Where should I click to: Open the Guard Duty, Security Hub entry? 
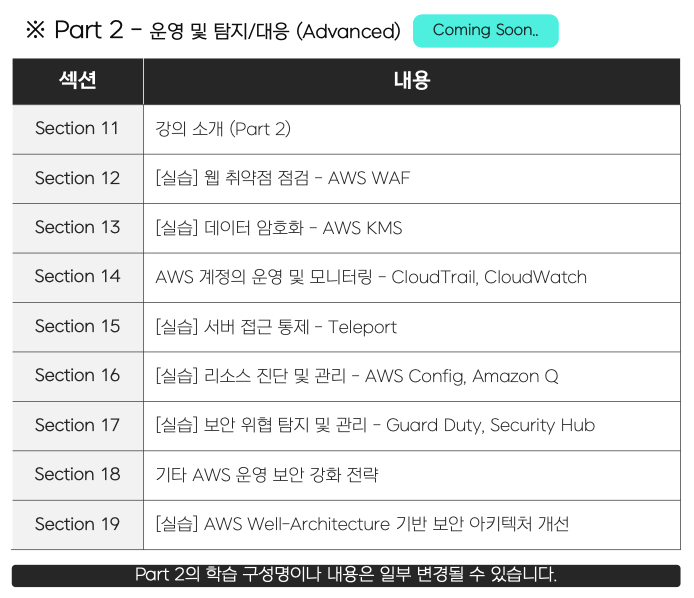(375, 425)
